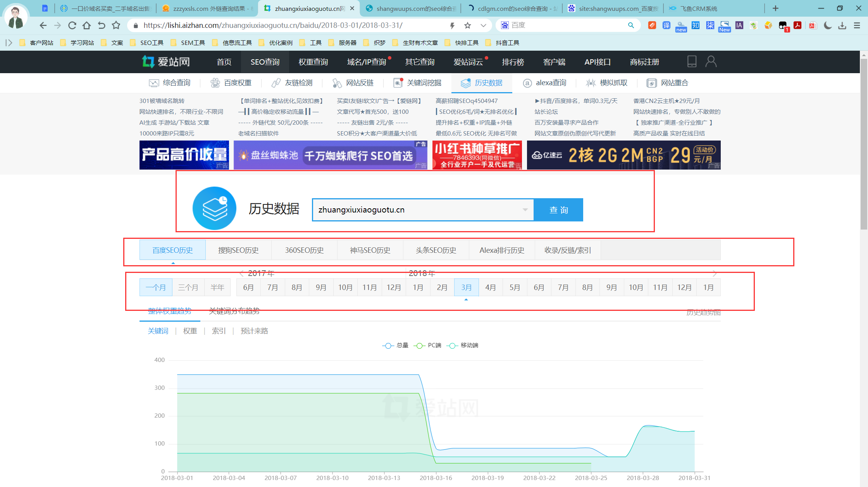Screen dimensions: 868x487
Task: Hide the PC端 line via legend toggle
Action: (x=420, y=345)
